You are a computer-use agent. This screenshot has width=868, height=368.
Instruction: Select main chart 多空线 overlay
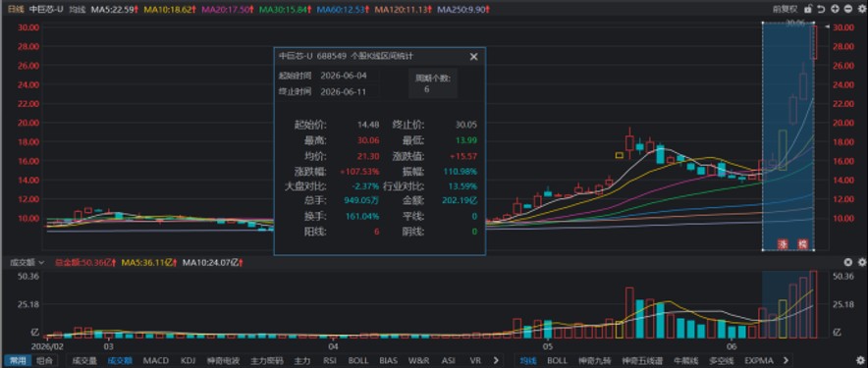721,361
